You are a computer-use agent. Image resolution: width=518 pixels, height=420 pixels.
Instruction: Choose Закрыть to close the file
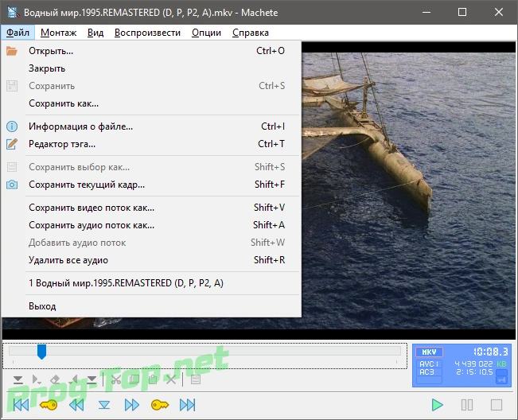151,68
